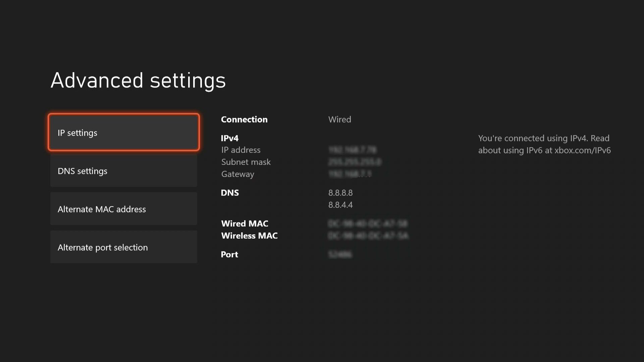644x362 pixels.
Task: Click the DNS label
Action: (x=230, y=193)
